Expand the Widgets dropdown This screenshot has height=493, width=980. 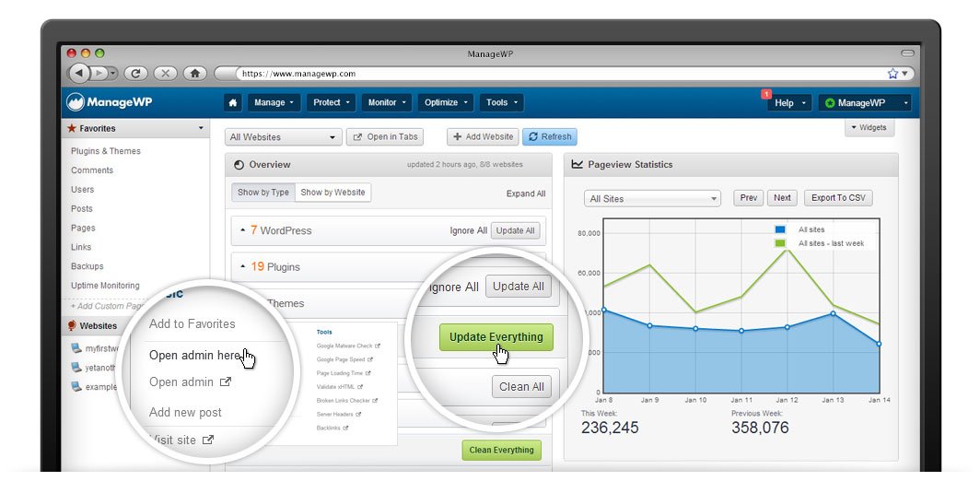(x=869, y=128)
